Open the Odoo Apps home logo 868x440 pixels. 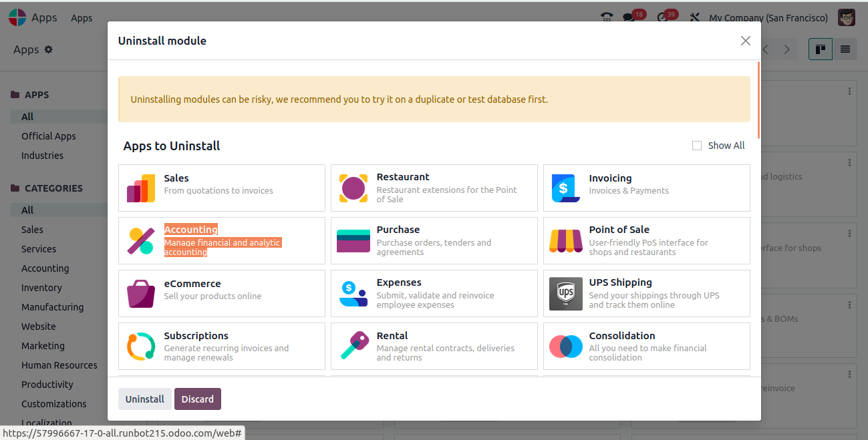coord(17,18)
